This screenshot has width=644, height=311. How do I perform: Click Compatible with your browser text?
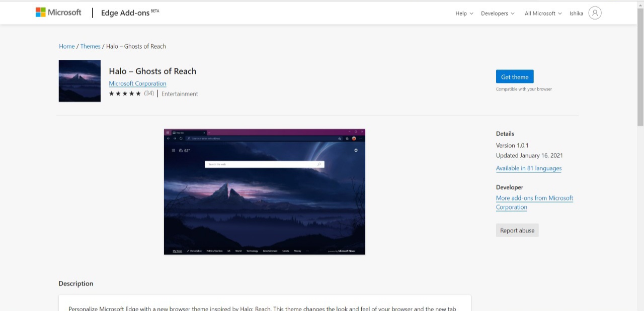(524, 89)
